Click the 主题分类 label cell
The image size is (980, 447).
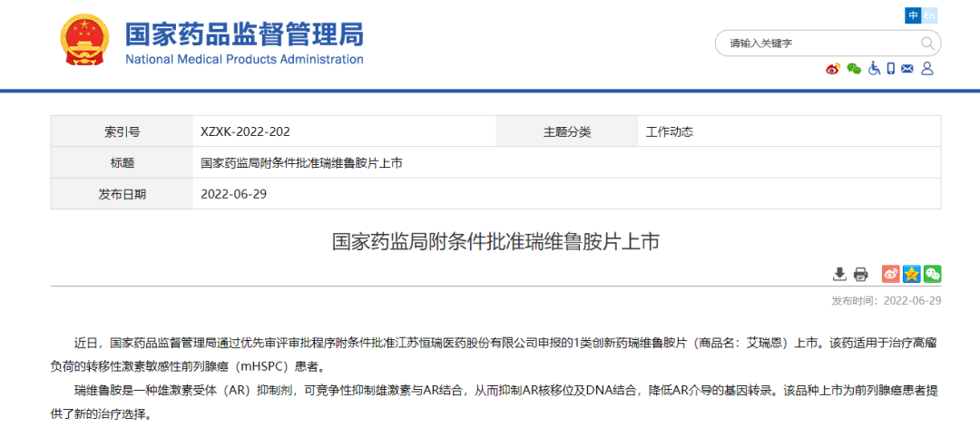567,131
